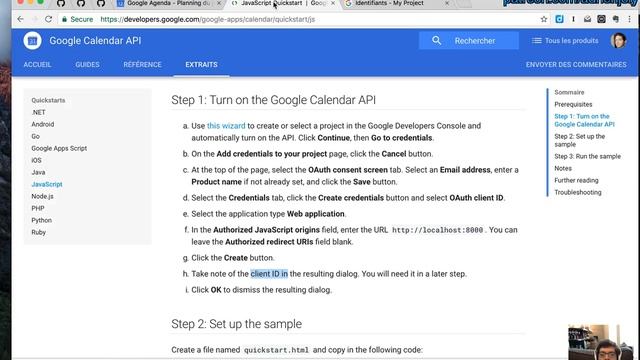Jump to Step 1 in Sommaire
This screenshot has width=640, height=360.
[x=584, y=120]
